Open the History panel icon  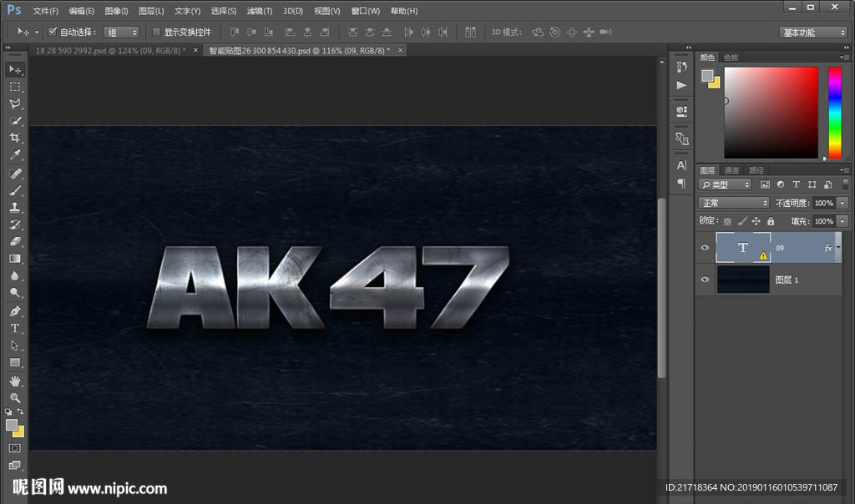681,67
